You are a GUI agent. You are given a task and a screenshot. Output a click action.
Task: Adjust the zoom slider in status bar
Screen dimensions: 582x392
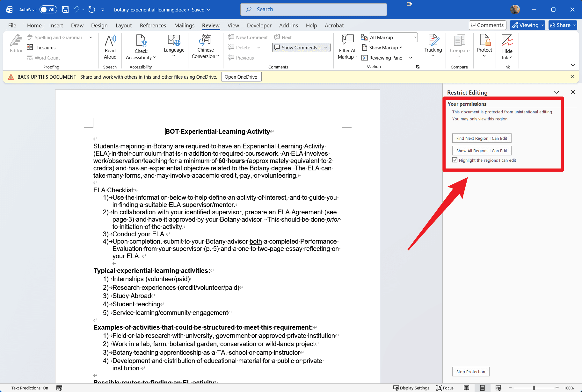tap(534, 388)
